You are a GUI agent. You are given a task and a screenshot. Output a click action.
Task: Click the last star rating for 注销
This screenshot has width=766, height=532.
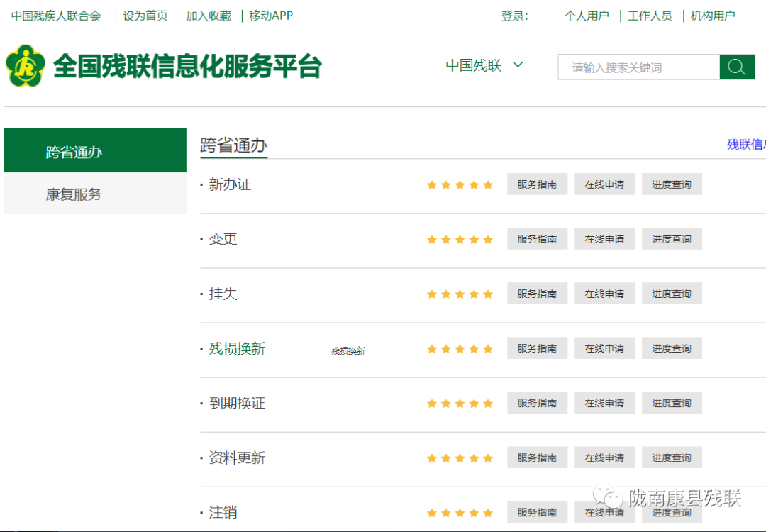click(x=488, y=512)
